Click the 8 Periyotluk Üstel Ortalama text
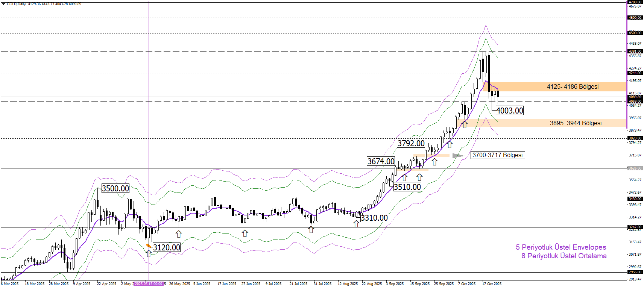 563,256
